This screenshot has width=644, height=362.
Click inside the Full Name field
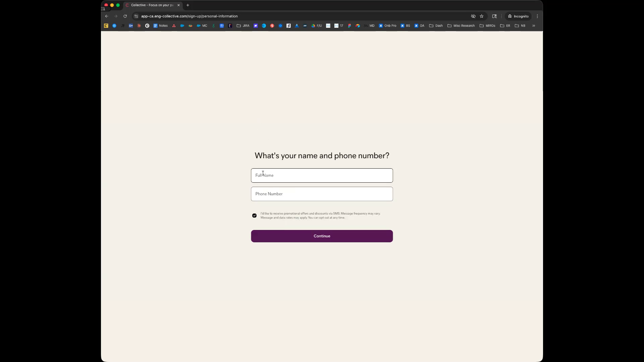tap(321, 175)
